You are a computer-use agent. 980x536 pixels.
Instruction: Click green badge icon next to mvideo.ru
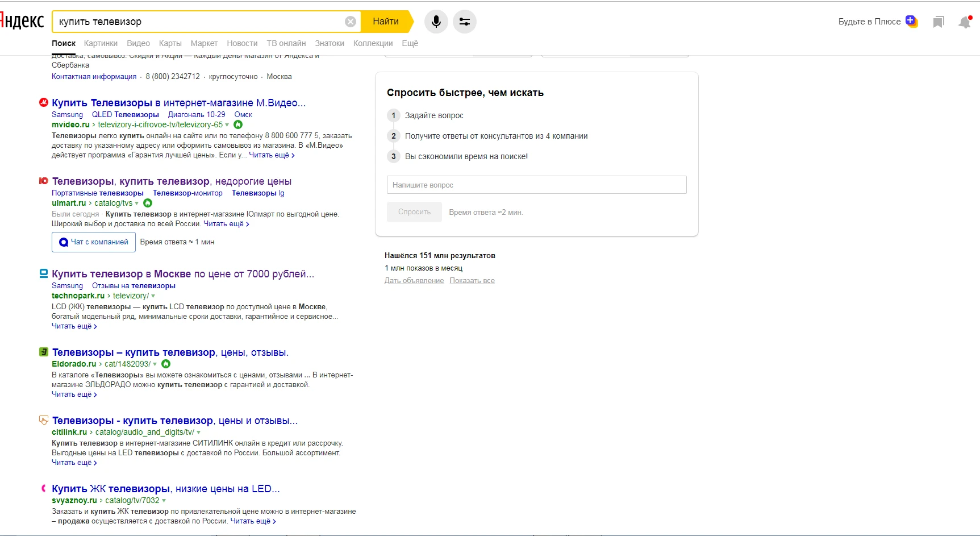[x=238, y=124]
